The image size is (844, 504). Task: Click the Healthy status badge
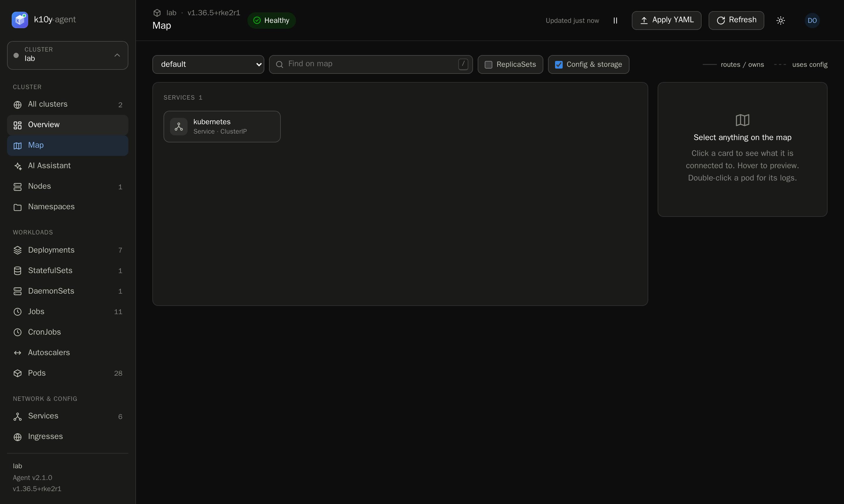point(271,21)
